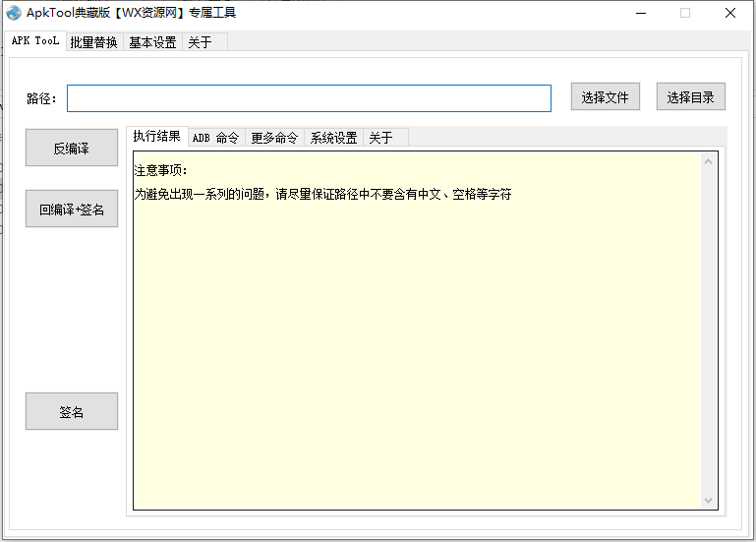The width and height of the screenshot is (756, 542).
Task: Focus the 路径 input field
Action: pos(309,98)
